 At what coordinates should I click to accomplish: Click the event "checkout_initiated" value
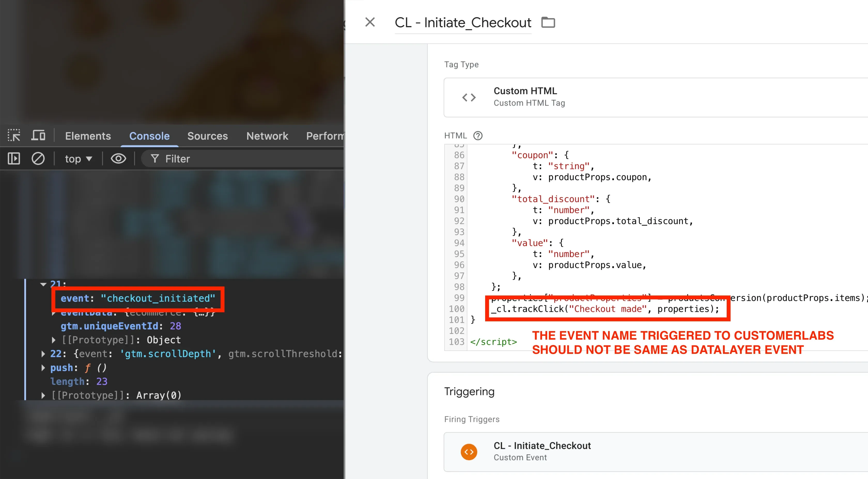pos(158,298)
